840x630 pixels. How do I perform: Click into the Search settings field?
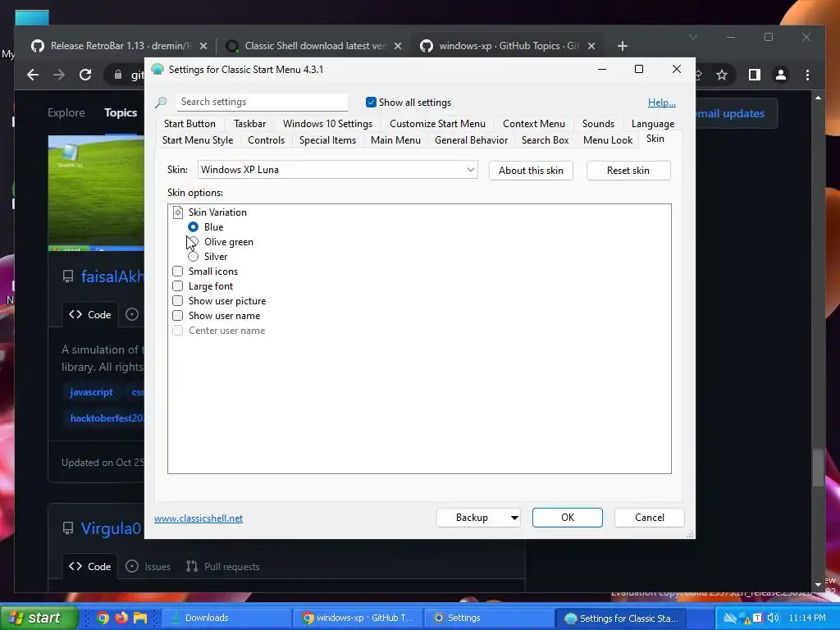(262, 102)
